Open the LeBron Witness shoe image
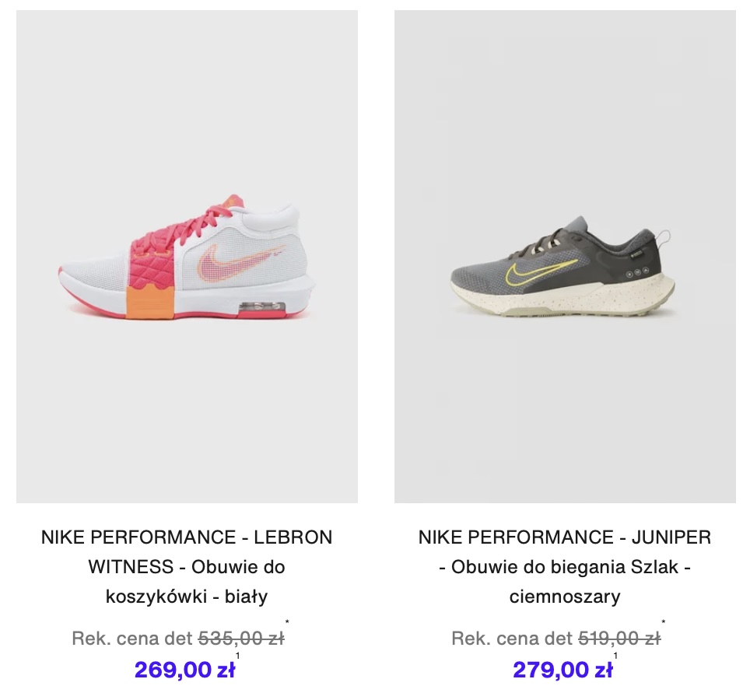This screenshot has height=700, width=750. click(187, 257)
